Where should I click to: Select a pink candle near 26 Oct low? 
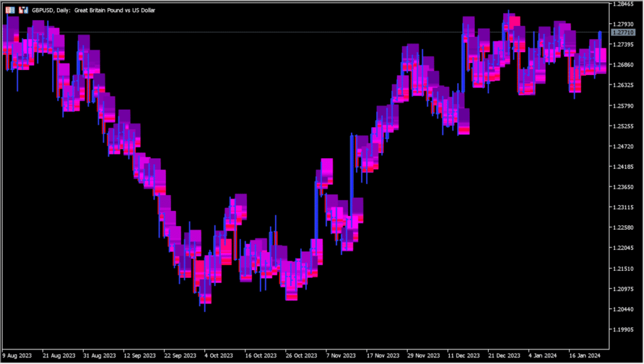(293, 296)
